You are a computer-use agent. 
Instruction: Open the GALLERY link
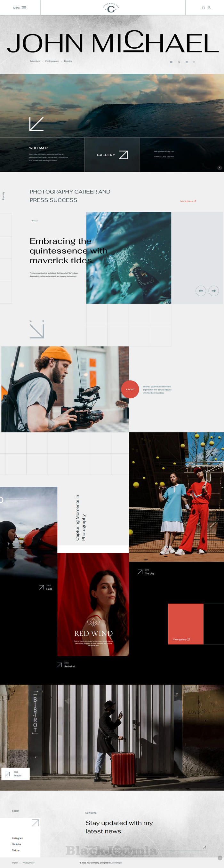click(x=106, y=155)
